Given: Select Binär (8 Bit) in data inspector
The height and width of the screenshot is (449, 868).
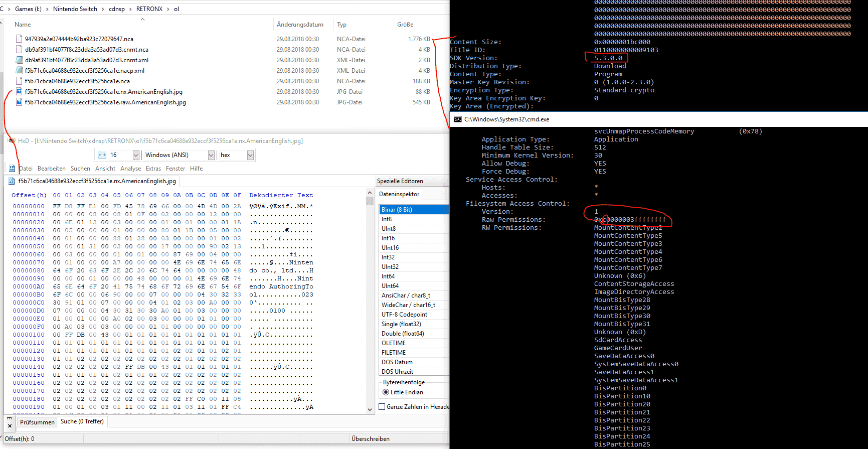Looking at the screenshot, I should tap(414, 210).
